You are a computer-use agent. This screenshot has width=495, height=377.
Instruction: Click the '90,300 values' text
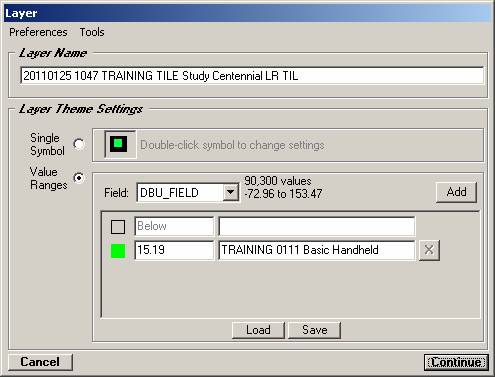(x=278, y=181)
